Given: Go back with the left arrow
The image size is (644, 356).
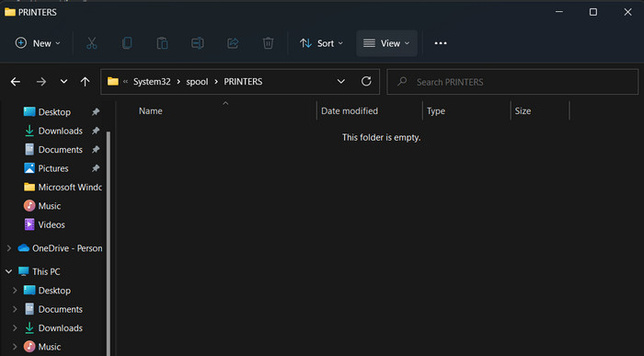Looking at the screenshot, I should [16, 82].
